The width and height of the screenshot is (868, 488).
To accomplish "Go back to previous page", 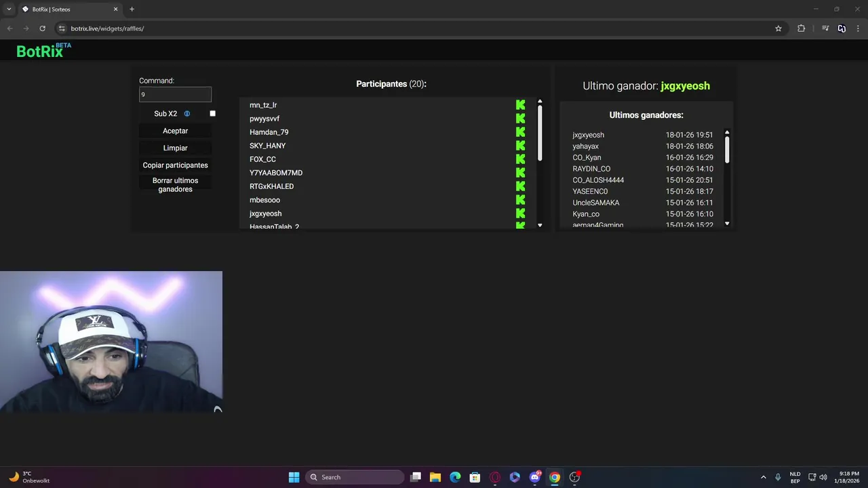I will (9, 28).
